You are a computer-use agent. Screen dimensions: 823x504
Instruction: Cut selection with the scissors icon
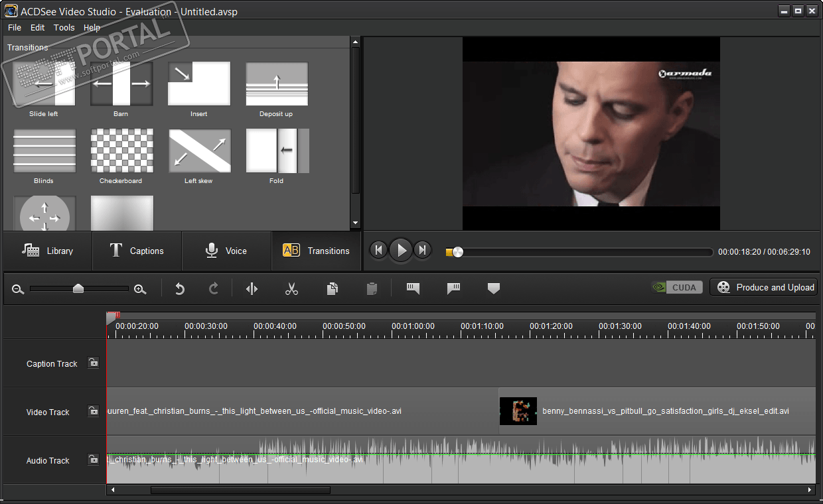[291, 288]
